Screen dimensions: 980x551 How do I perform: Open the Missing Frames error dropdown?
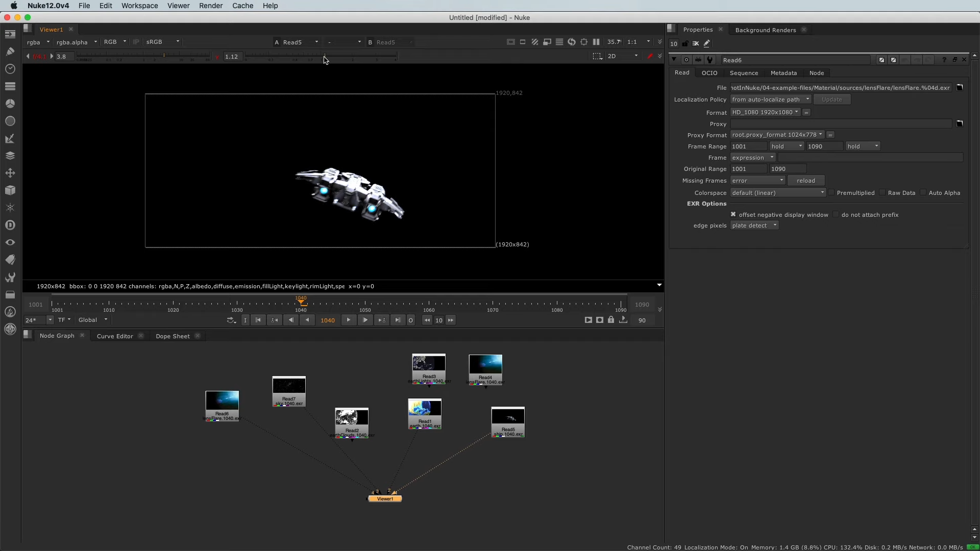[x=757, y=181]
